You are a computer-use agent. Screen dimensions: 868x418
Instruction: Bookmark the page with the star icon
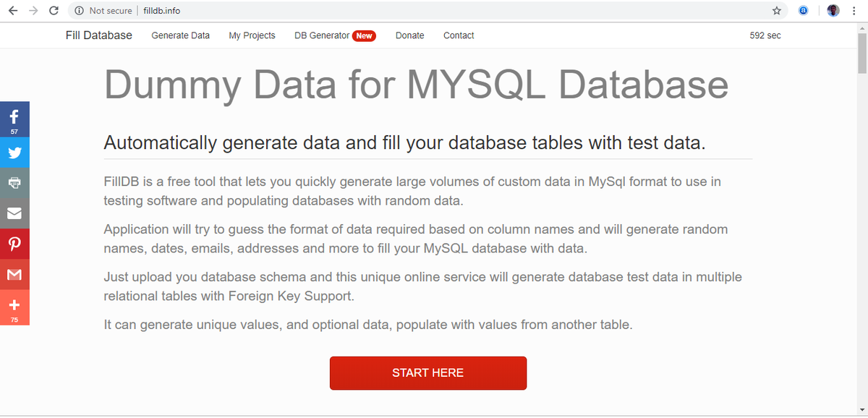(776, 11)
